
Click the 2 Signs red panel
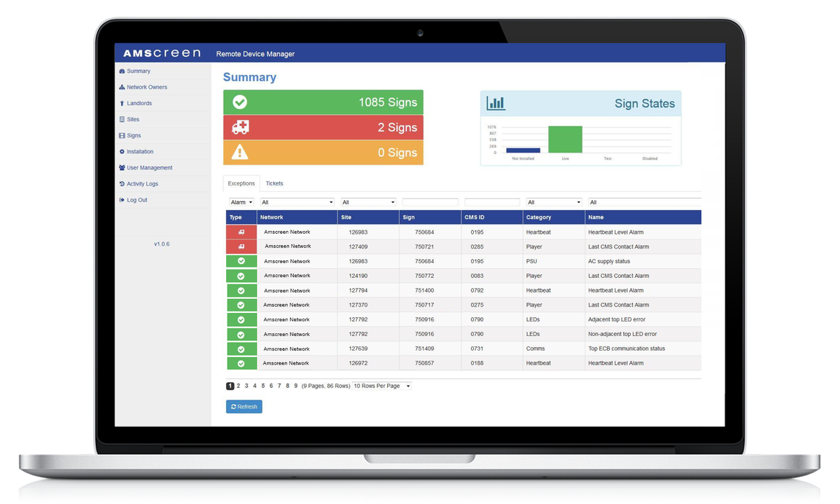(x=323, y=127)
